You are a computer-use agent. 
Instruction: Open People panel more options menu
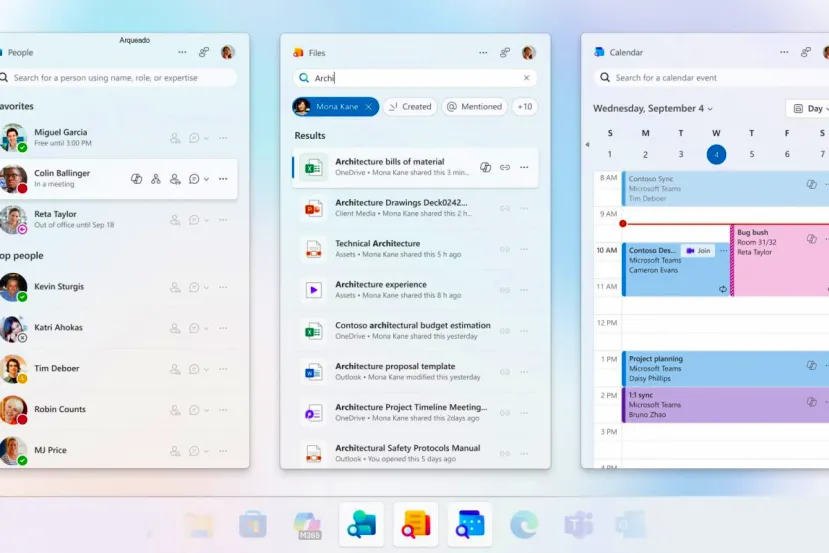pyautogui.click(x=182, y=52)
